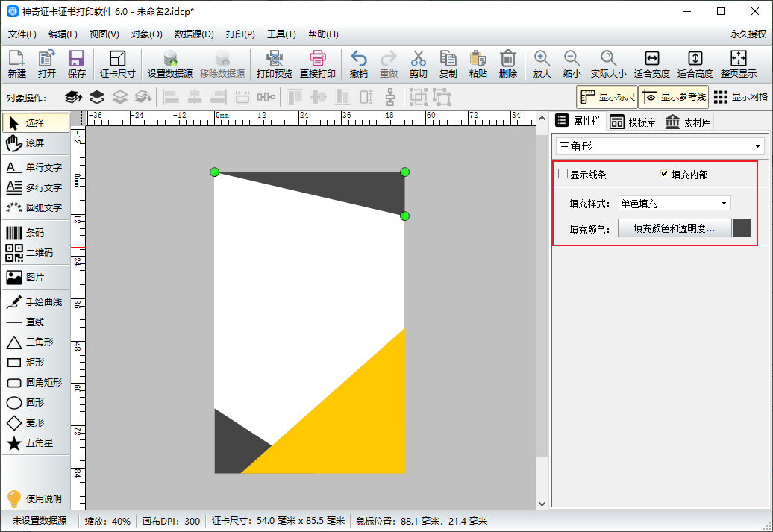Open 打印预览 print preview

[x=274, y=64]
